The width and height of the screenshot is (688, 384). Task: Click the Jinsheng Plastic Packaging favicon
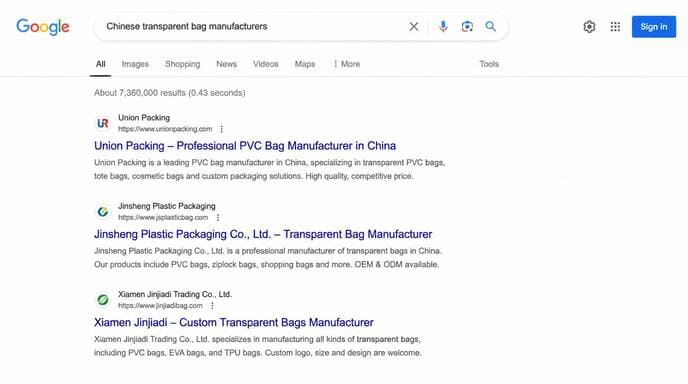[103, 212]
